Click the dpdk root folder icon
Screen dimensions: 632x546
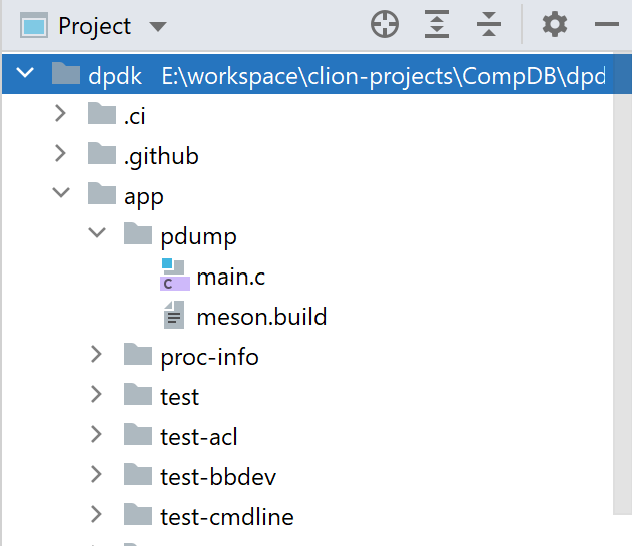[x=66, y=73]
